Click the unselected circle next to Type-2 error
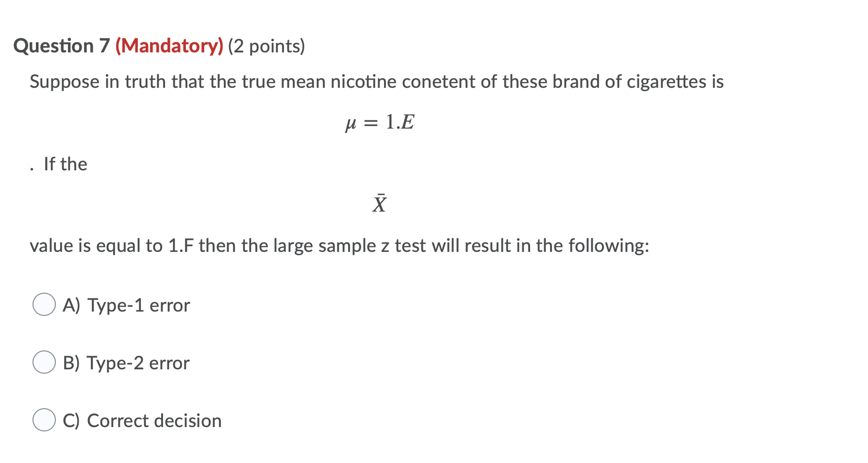The width and height of the screenshot is (868, 463). [x=44, y=363]
